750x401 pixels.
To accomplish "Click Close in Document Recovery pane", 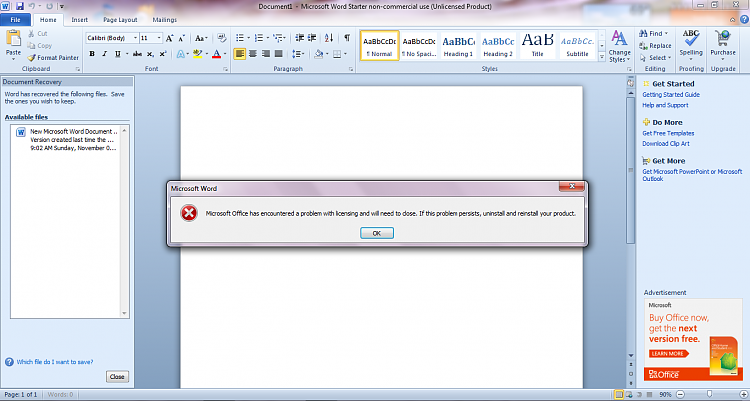I will click(117, 377).
